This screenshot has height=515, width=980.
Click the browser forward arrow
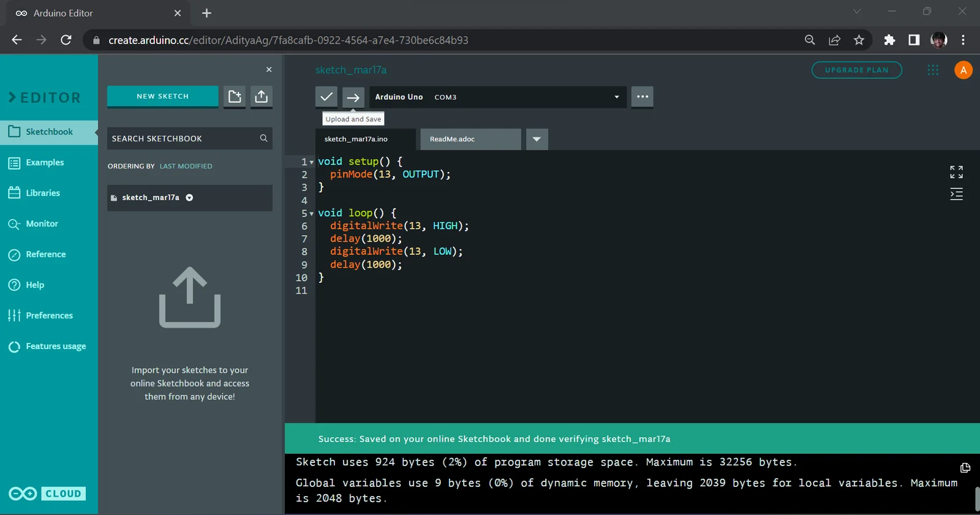pyautogui.click(x=41, y=40)
